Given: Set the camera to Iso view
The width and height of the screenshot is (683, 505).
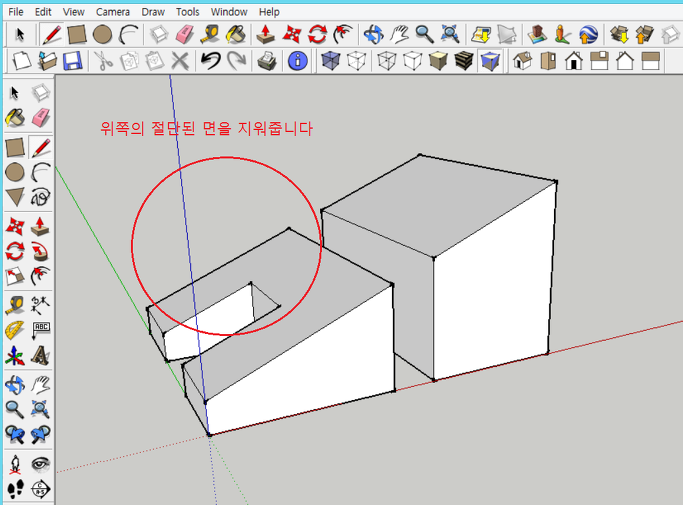Looking at the screenshot, I should (522, 61).
